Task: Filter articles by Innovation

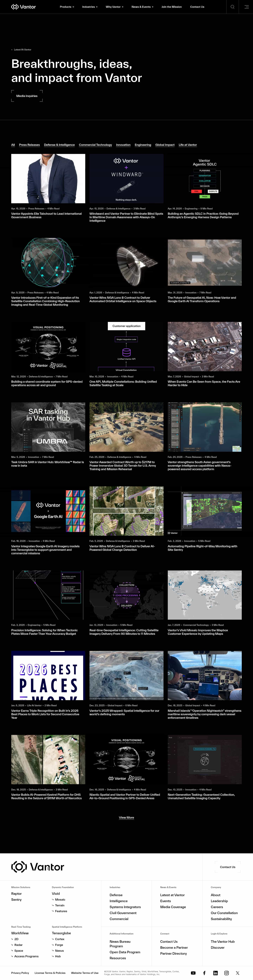Action: tap(123, 145)
